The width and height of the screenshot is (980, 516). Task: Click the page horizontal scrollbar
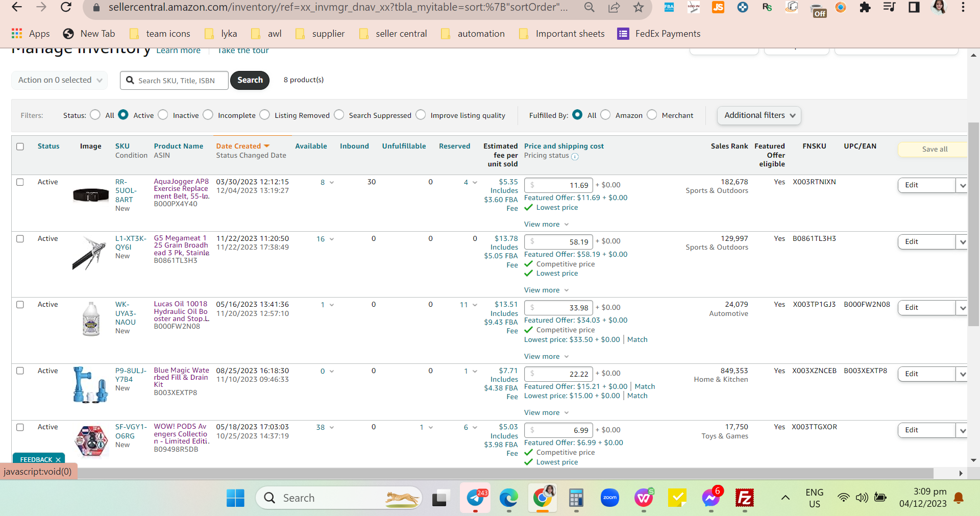point(505,474)
